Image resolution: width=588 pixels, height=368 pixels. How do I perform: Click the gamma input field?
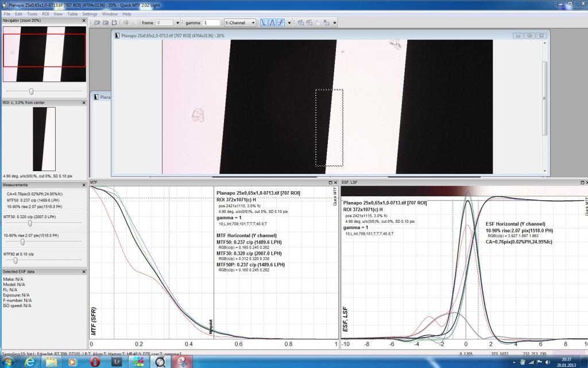tap(211, 22)
